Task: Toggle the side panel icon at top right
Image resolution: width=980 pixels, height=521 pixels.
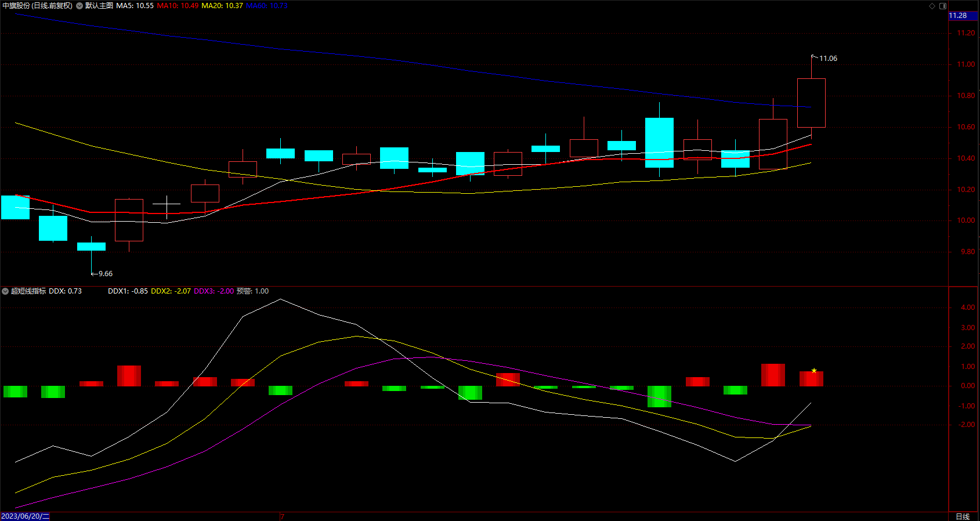Action: pyautogui.click(x=943, y=6)
